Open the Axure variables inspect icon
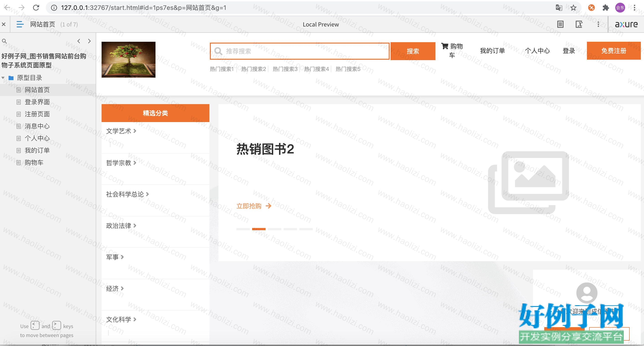Viewport: 644px width, 346px height. tap(579, 24)
